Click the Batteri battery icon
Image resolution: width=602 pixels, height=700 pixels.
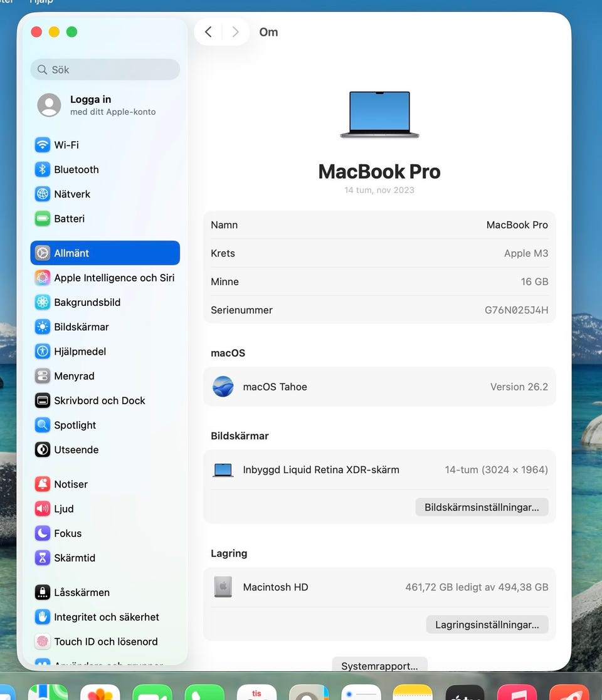click(42, 219)
